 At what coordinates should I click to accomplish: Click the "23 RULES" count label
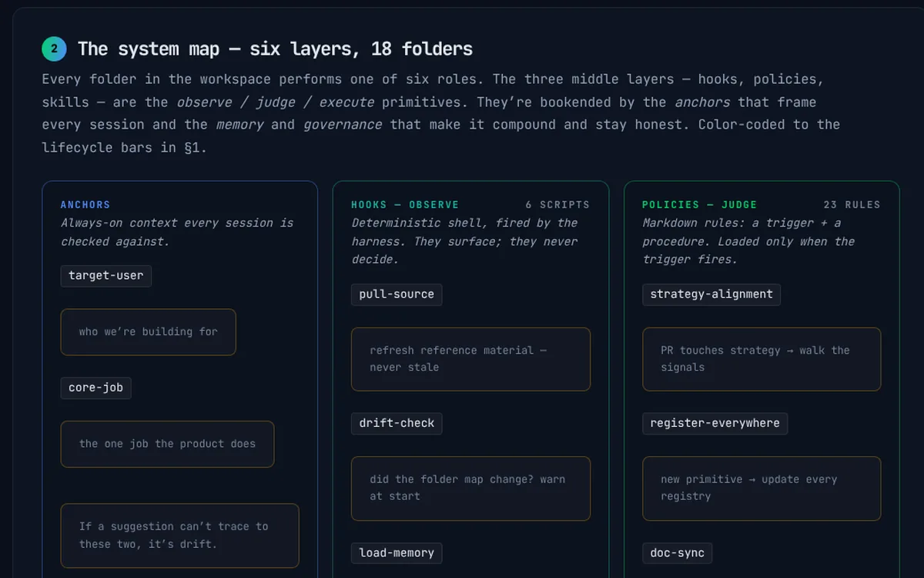[852, 205]
